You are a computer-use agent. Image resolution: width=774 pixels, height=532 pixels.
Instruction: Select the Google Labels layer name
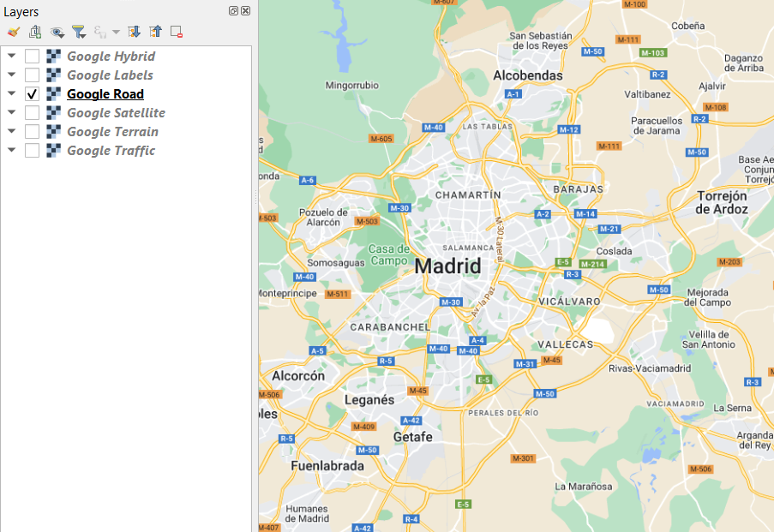(110, 75)
